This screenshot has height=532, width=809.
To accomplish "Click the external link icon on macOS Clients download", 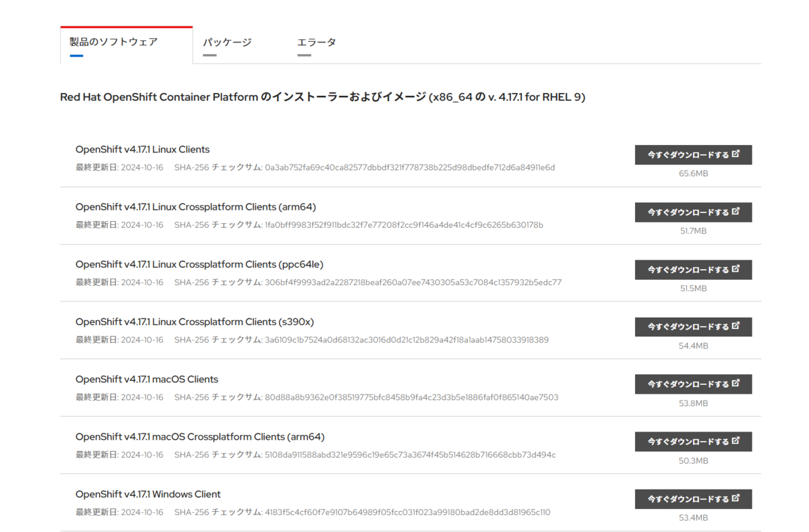I will (x=735, y=384).
